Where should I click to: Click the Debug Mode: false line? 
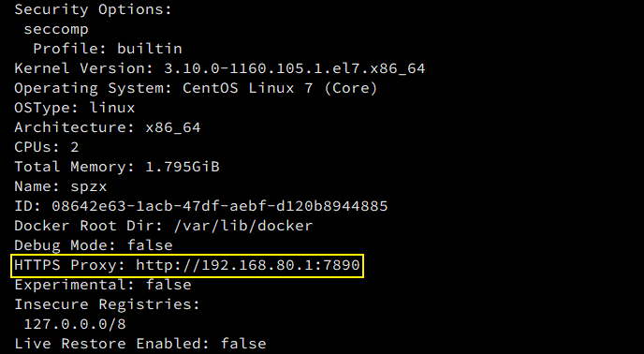(94, 245)
